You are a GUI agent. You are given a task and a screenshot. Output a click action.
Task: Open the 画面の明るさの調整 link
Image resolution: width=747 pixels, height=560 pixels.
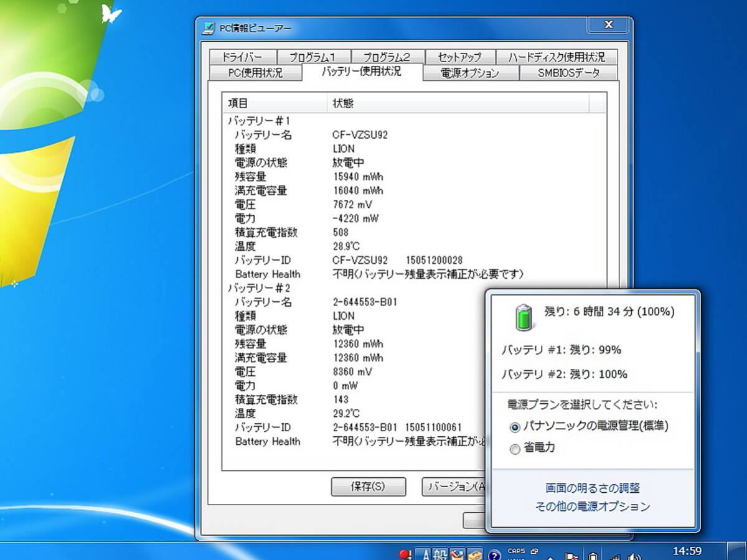(x=593, y=488)
